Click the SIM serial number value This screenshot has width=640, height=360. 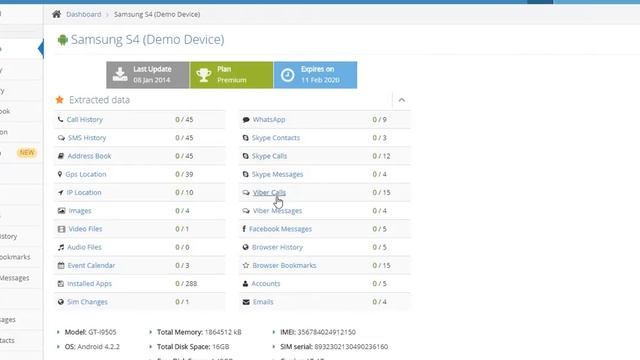[x=351, y=347]
